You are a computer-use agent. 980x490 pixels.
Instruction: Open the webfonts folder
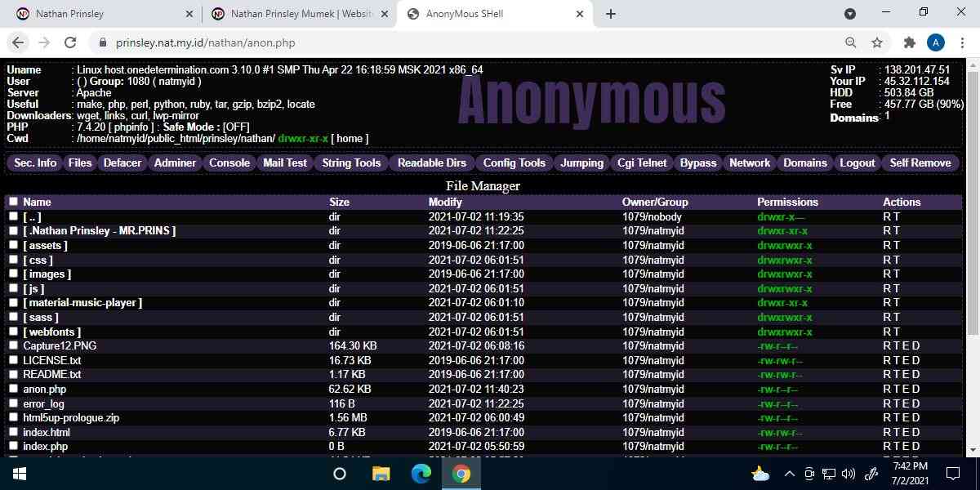(x=52, y=332)
